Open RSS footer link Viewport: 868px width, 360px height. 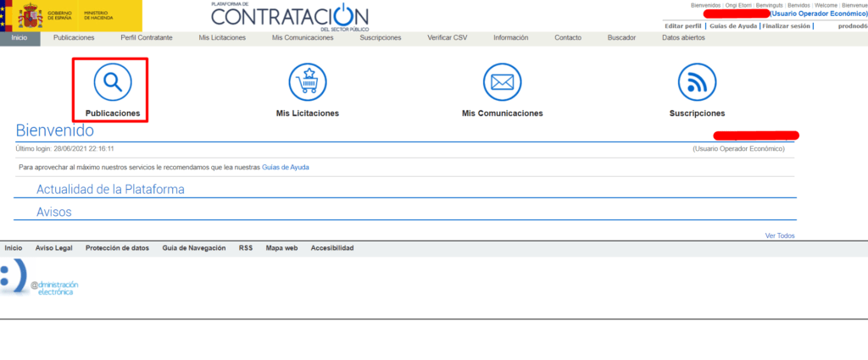[x=246, y=248]
